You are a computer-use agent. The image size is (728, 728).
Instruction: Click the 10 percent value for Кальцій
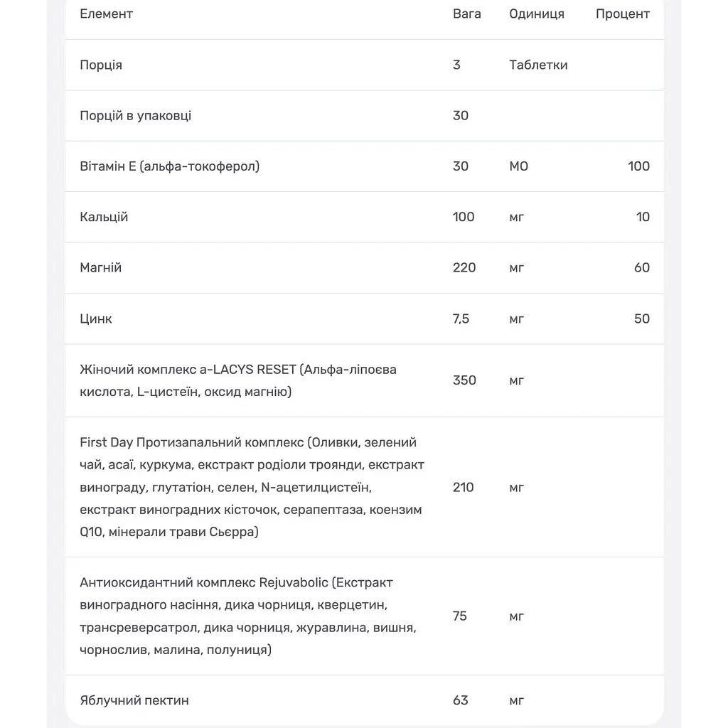coord(643,217)
